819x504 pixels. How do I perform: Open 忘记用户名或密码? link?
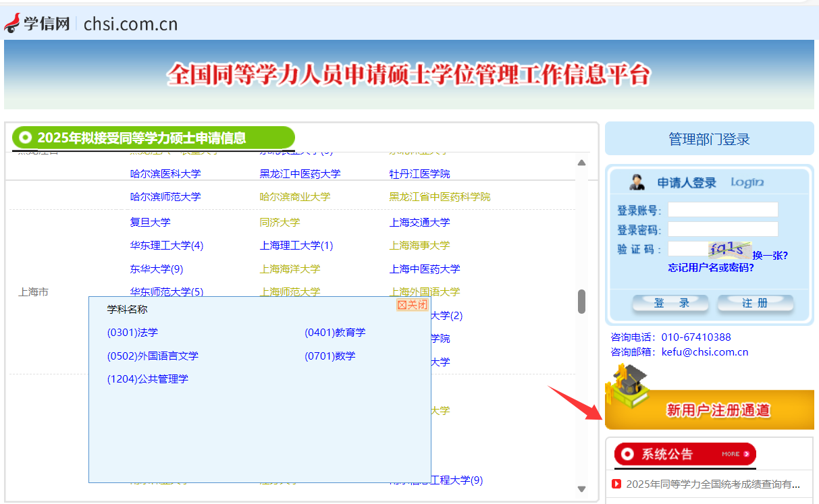tap(711, 267)
